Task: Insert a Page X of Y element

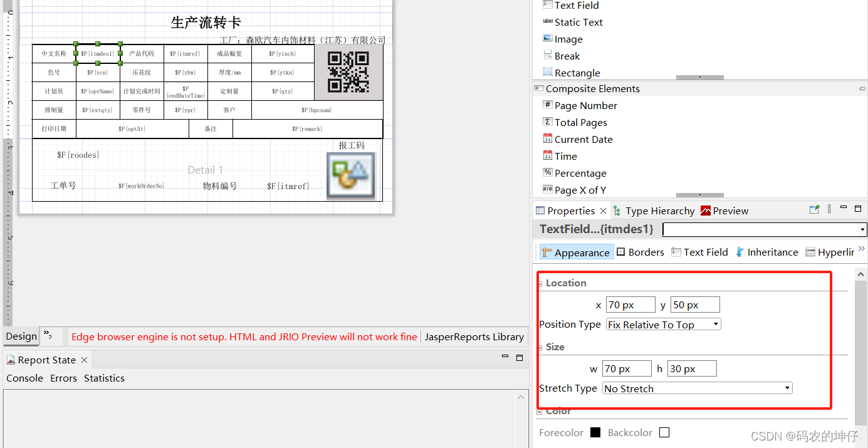Action: tap(580, 189)
